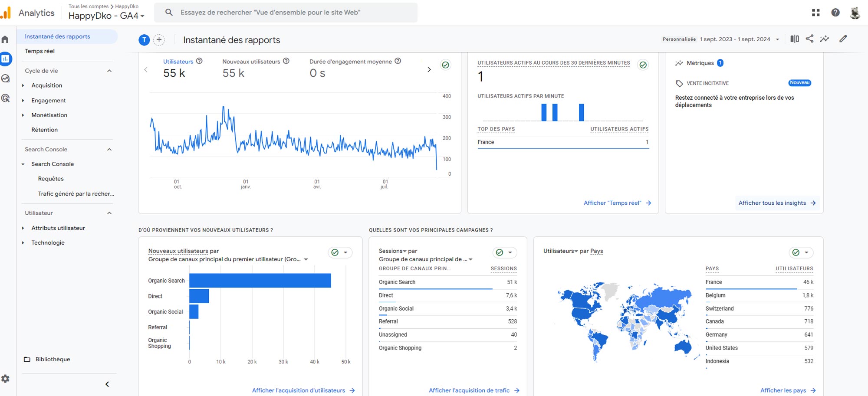Click the search input field
Viewport: 868px width, 396px height.
tap(286, 13)
